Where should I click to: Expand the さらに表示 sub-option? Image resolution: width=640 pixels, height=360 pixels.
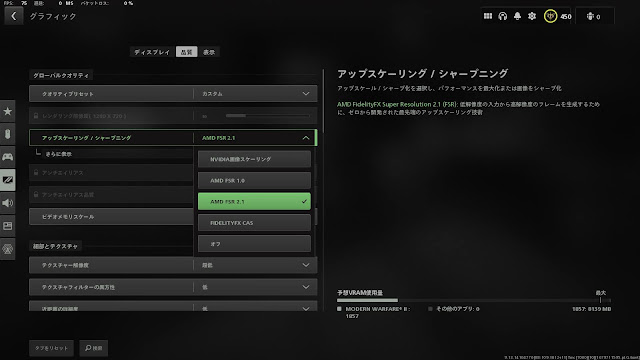[58, 154]
